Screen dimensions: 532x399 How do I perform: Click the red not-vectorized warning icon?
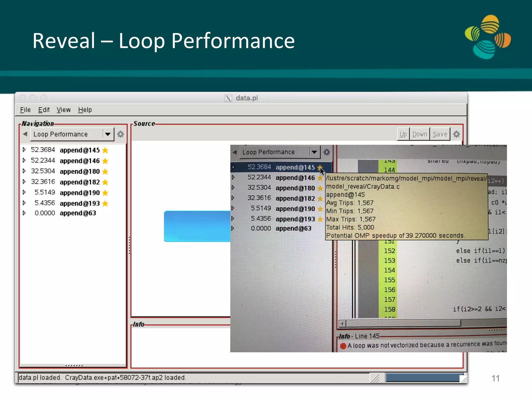[343, 346]
